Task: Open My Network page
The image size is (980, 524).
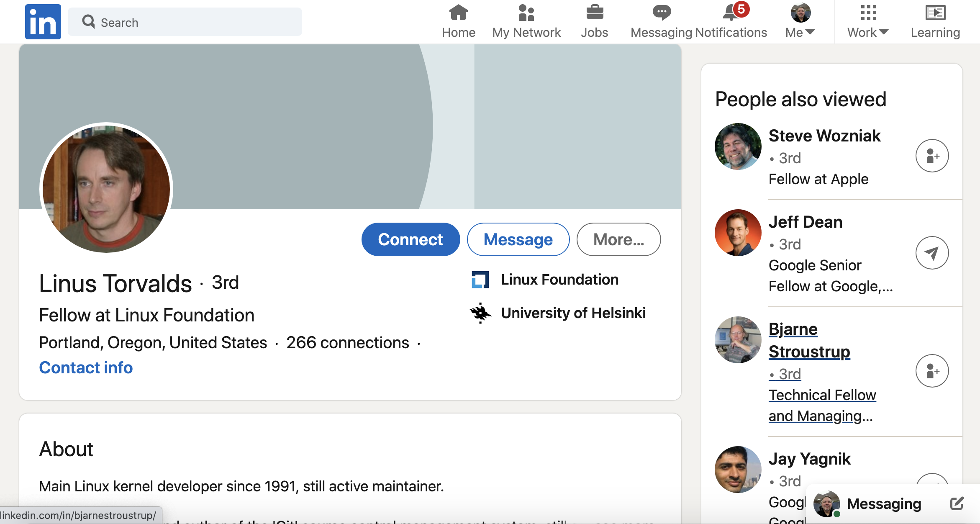Action: coord(526,22)
